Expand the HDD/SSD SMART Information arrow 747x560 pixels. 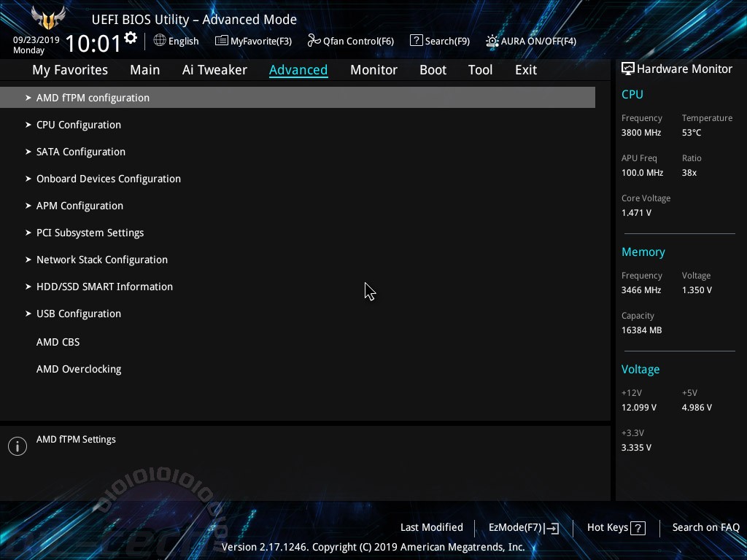[28, 287]
